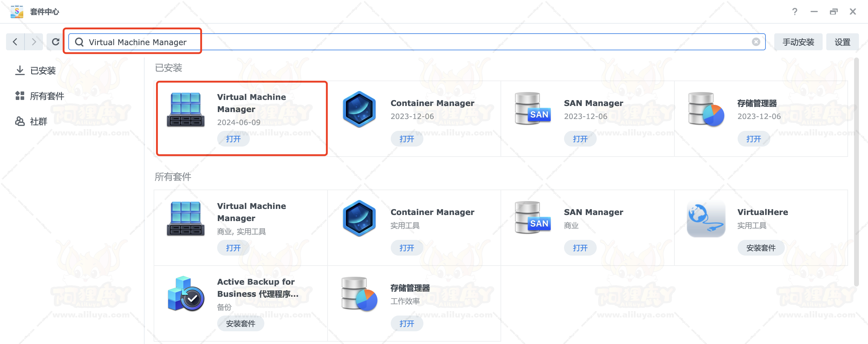868x344 pixels.
Task: Select 社群 in the sidebar
Action: [38, 122]
